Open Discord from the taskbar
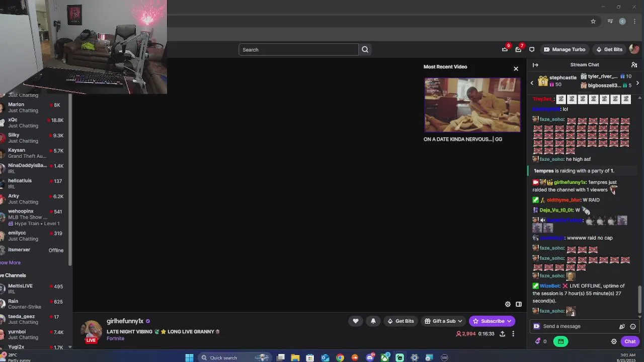This screenshot has width=644, height=362. click(x=370, y=357)
